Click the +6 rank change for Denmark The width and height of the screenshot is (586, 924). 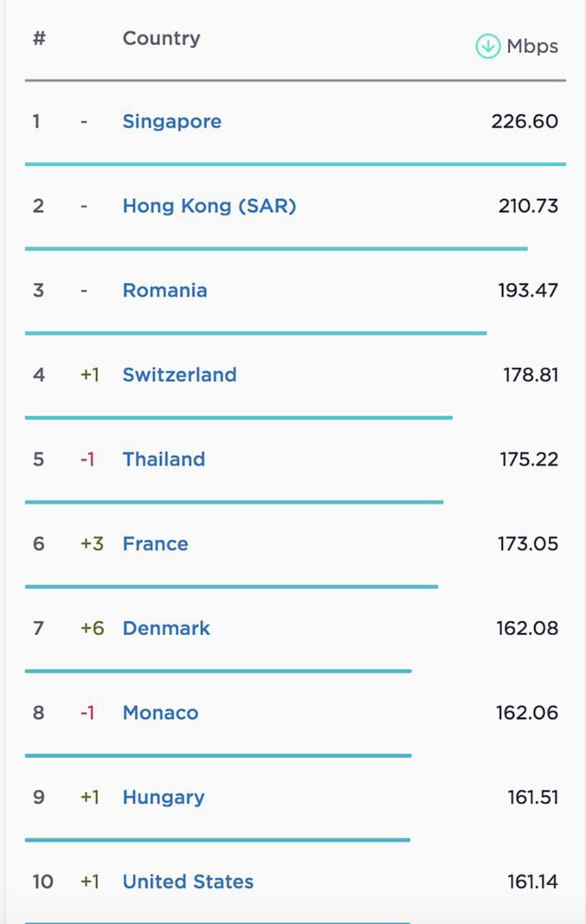(x=92, y=629)
